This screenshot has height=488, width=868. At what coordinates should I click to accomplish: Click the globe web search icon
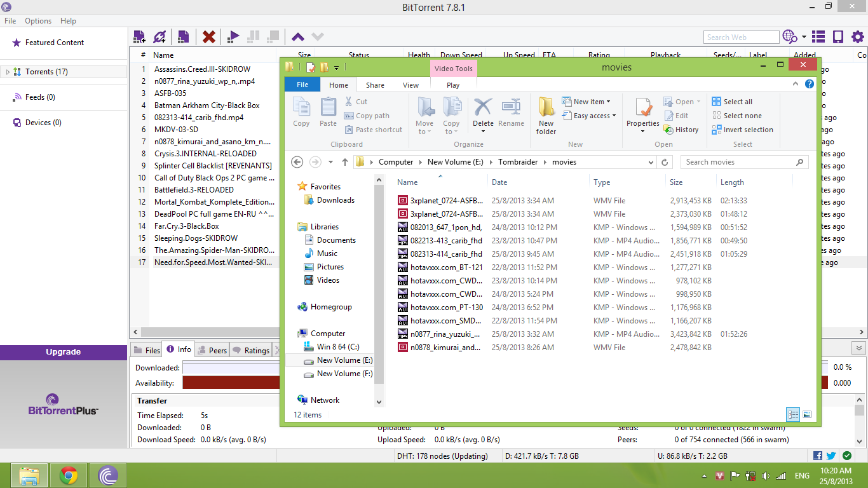click(790, 37)
